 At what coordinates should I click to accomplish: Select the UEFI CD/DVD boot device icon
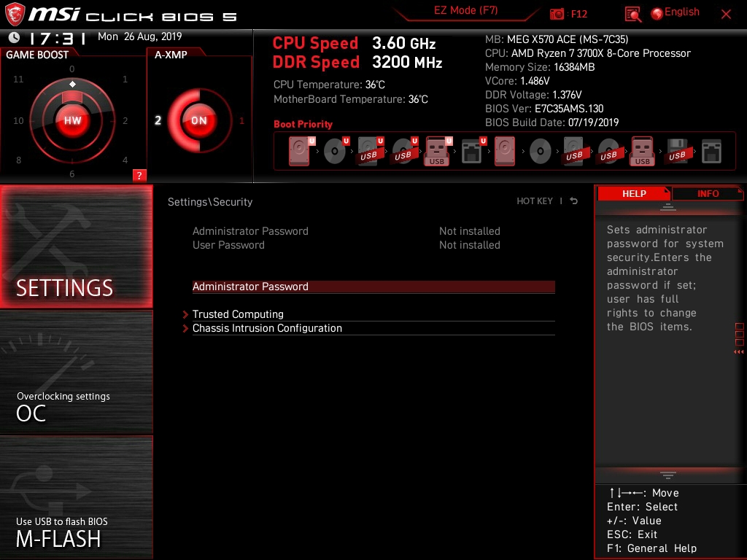[336, 151]
